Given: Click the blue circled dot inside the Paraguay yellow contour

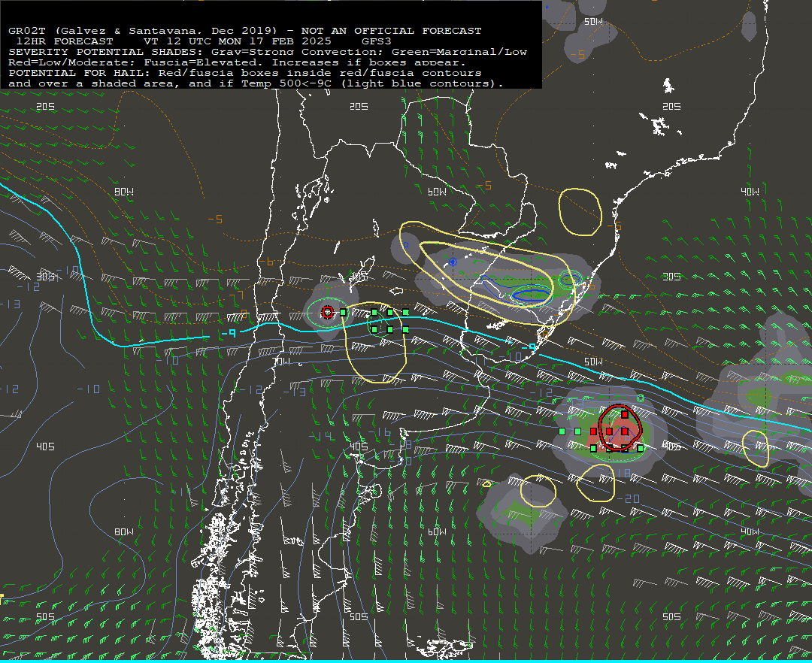Looking at the screenshot, I should coord(453,262).
